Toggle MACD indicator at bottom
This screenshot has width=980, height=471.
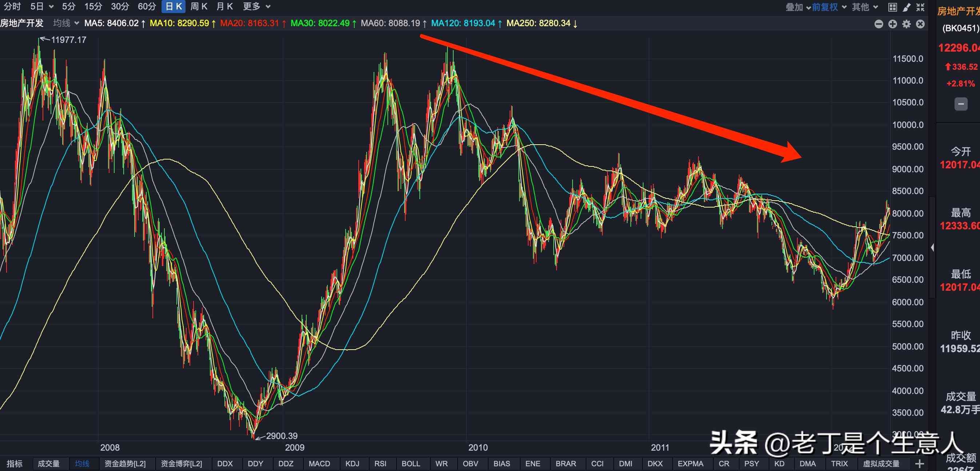pyautogui.click(x=319, y=463)
